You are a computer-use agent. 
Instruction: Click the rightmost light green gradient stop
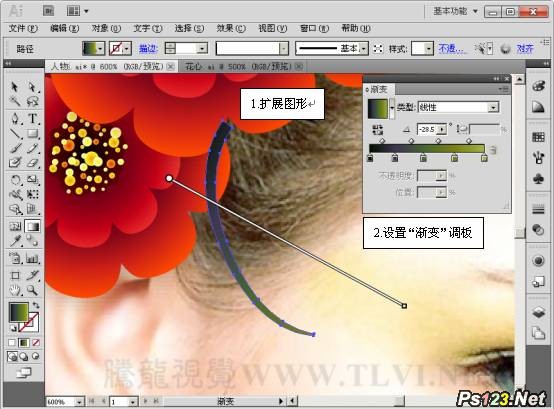484,158
